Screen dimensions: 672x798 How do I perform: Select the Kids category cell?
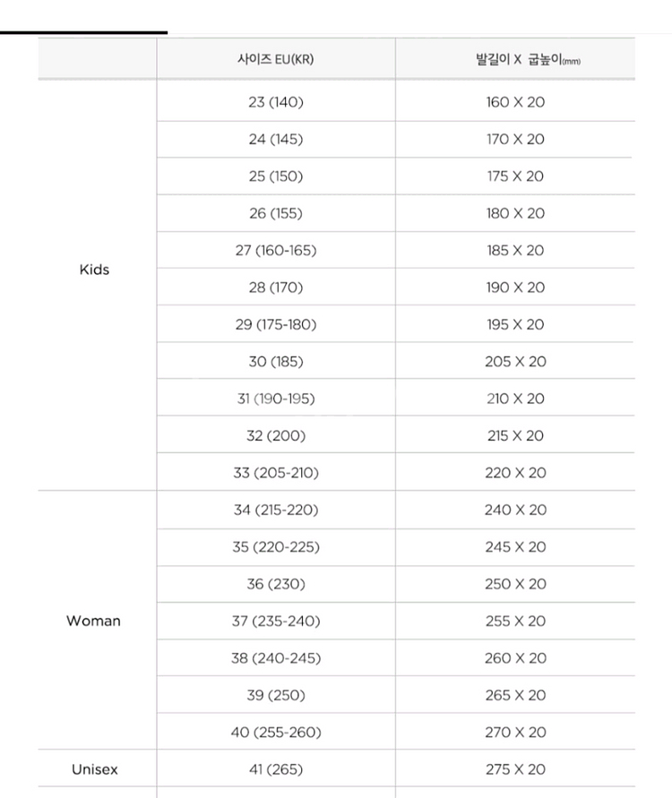click(x=95, y=270)
